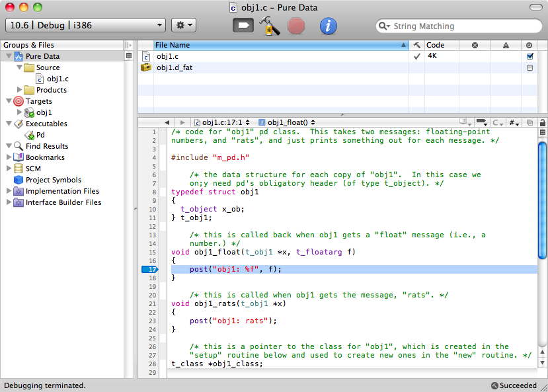Image resolution: width=548 pixels, height=392 pixels.
Task: Click the red Stop tasks button
Action: coord(296,26)
